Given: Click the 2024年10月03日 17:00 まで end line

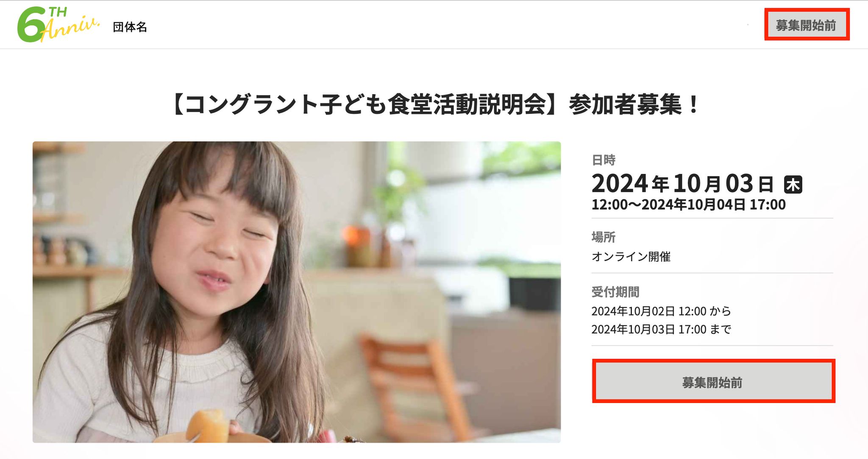Looking at the screenshot, I should pos(661,329).
